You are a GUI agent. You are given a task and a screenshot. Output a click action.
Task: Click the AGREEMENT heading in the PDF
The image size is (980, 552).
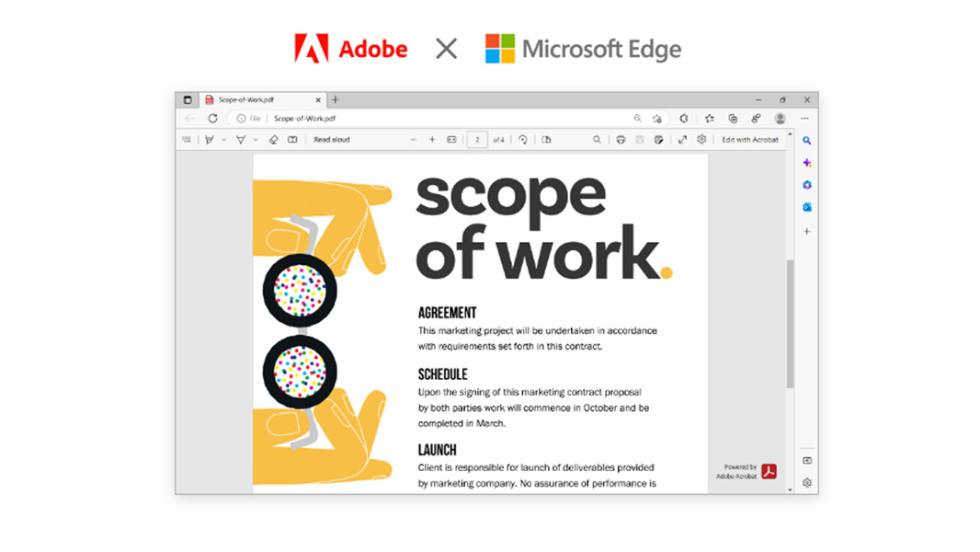pyautogui.click(x=448, y=313)
